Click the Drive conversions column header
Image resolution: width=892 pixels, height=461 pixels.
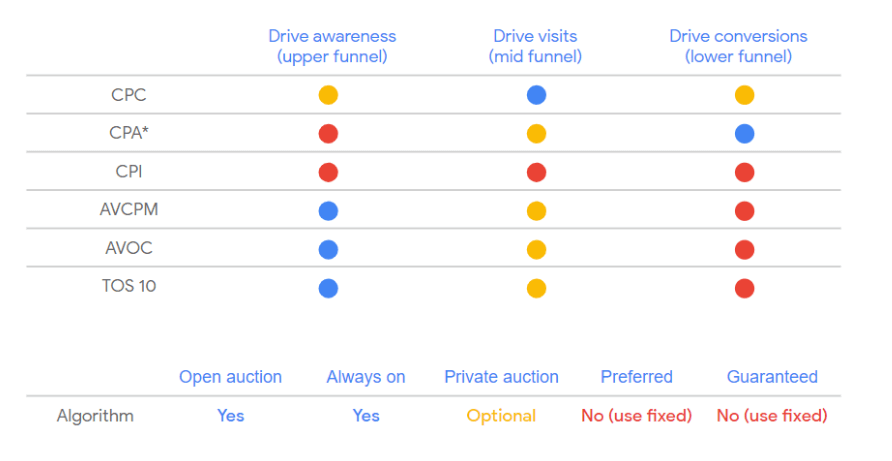pos(738,46)
